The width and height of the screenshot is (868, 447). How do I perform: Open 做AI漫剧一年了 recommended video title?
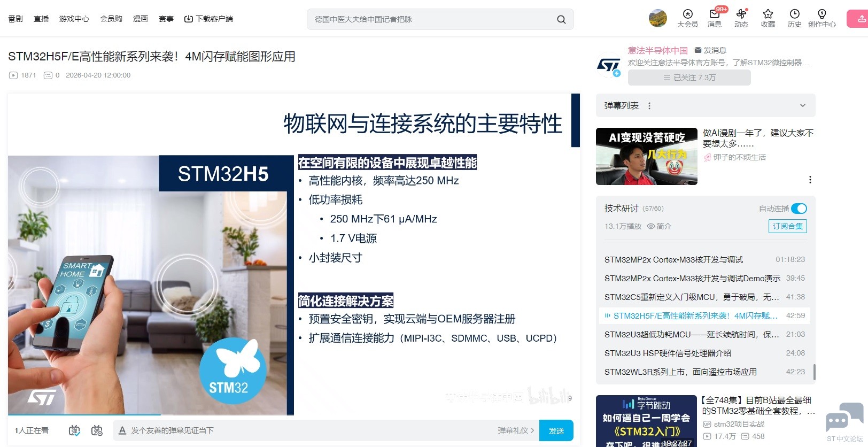pyautogui.click(x=758, y=138)
